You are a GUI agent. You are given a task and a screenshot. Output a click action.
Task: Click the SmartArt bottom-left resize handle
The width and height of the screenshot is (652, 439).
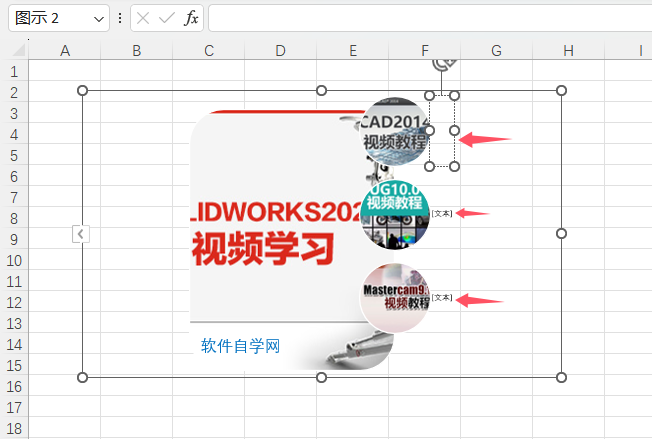(x=82, y=377)
